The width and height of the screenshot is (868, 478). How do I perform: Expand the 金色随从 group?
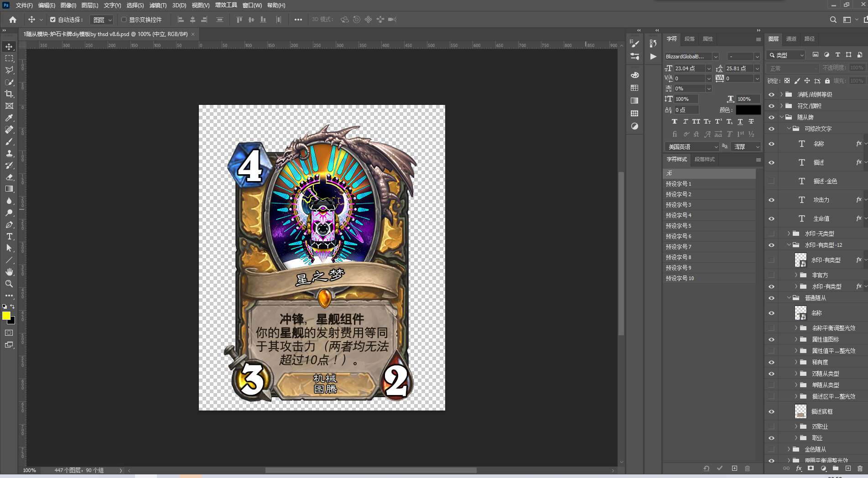click(x=789, y=449)
